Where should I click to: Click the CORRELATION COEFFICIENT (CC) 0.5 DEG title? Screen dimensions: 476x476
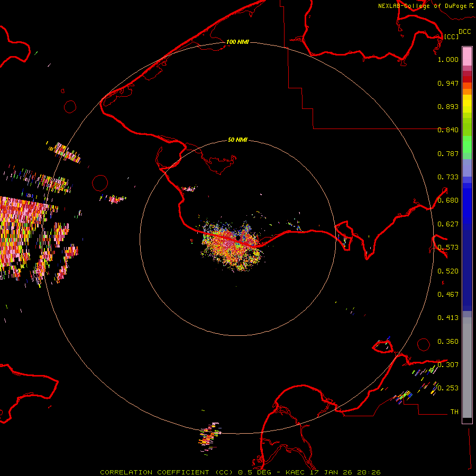(186, 472)
